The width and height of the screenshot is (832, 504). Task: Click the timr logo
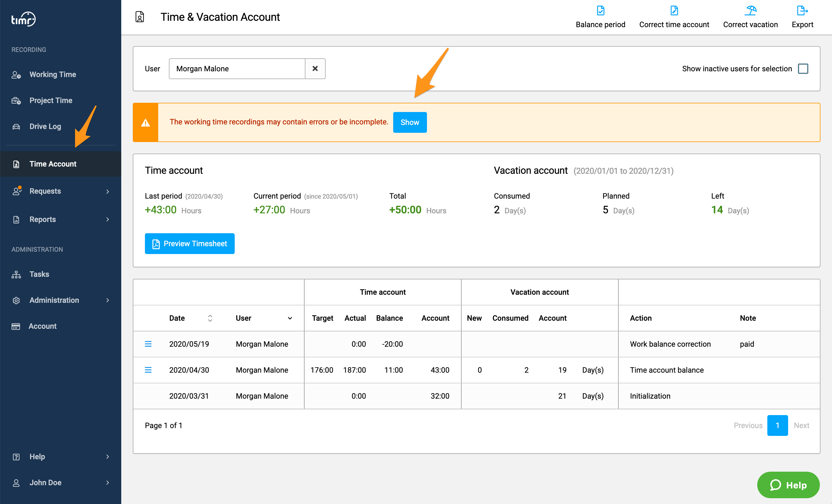coord(23,19)
